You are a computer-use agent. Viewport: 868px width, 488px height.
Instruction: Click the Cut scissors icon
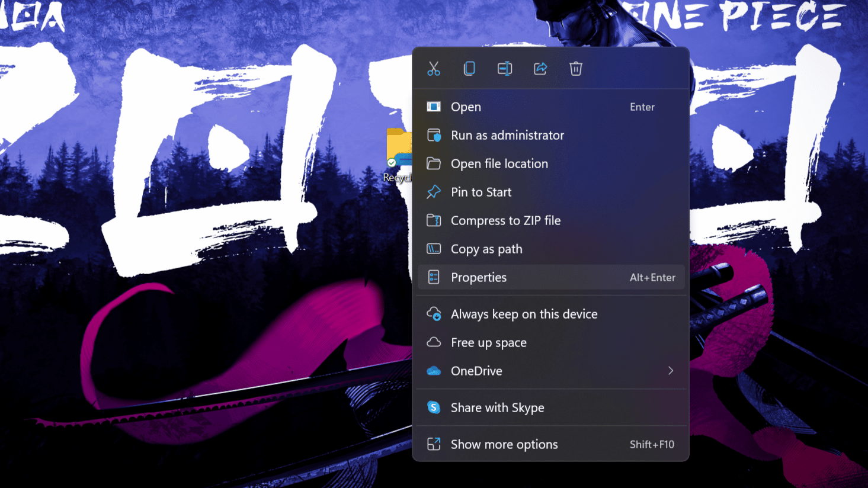click(x=434, y=69)
